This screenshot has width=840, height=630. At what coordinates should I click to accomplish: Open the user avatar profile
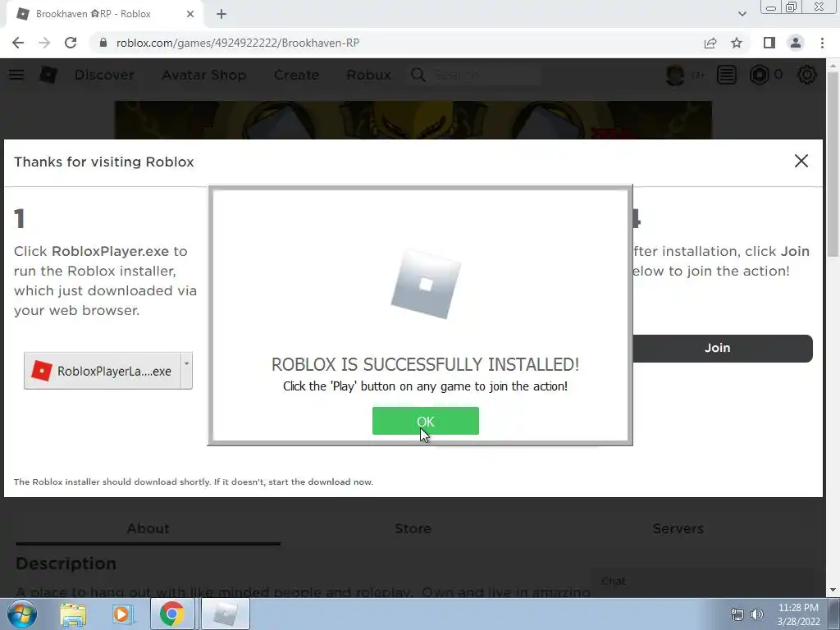(x=675, y=75)
